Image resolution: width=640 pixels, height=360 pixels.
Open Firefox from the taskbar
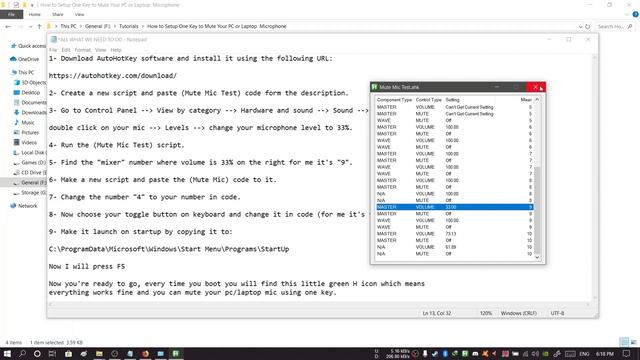tap(145, 353)
